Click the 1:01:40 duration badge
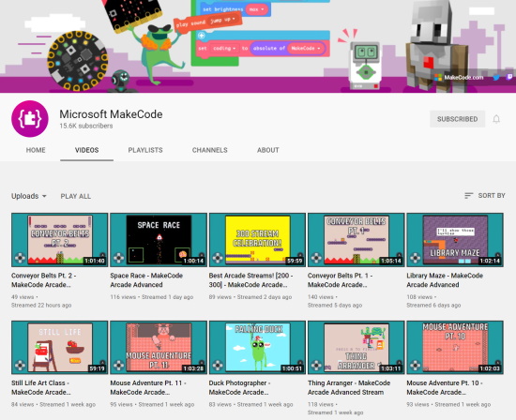 point(95,261)
